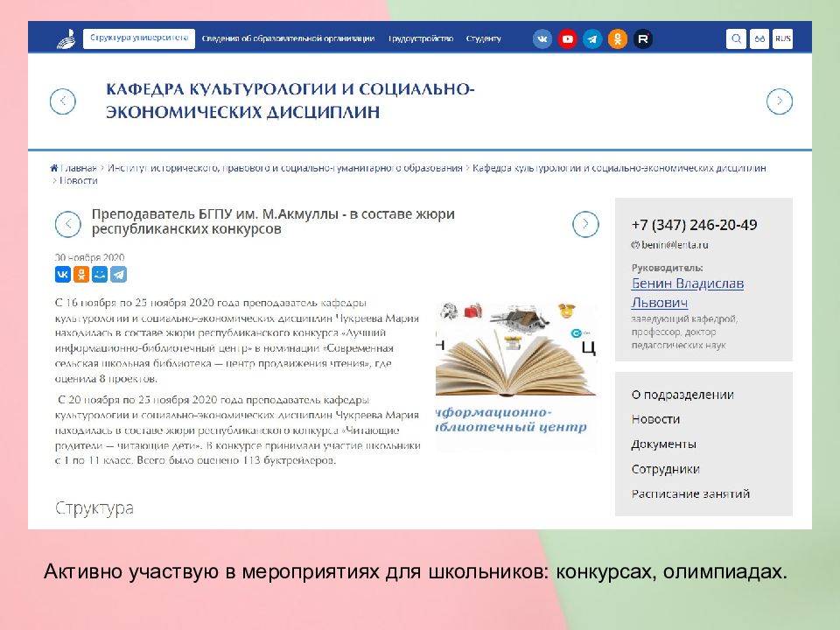Viewport: 840px width, 630px height.
Task: Go to next department banner arrow
Action: click(780, 101)
